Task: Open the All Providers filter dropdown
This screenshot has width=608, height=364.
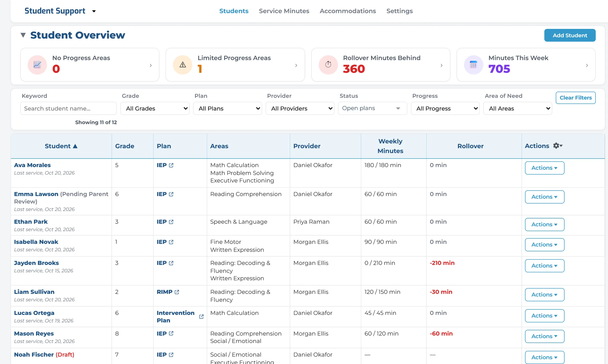Action: coord(300,108)
